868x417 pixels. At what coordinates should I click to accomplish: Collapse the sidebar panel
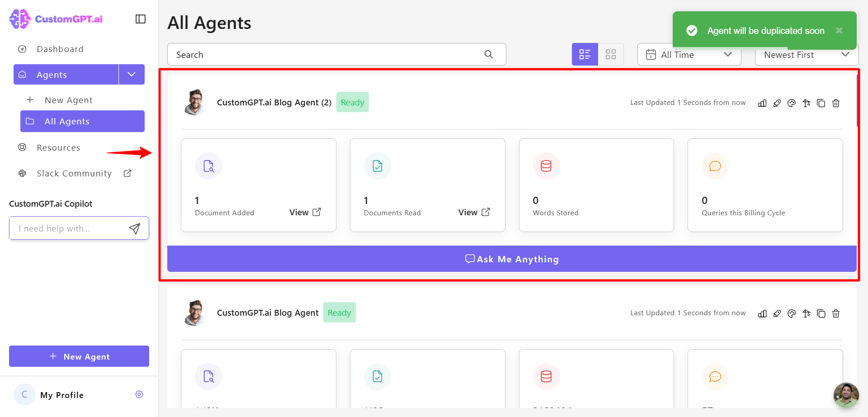141,19
